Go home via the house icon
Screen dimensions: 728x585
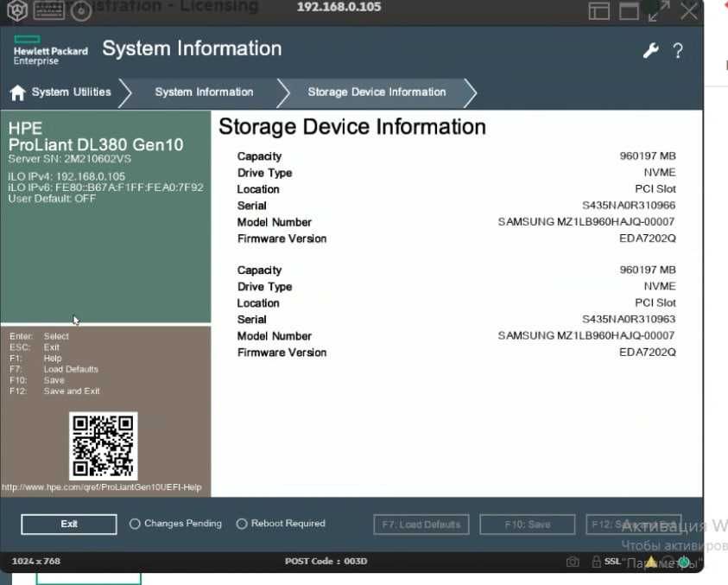coord(17,92)
